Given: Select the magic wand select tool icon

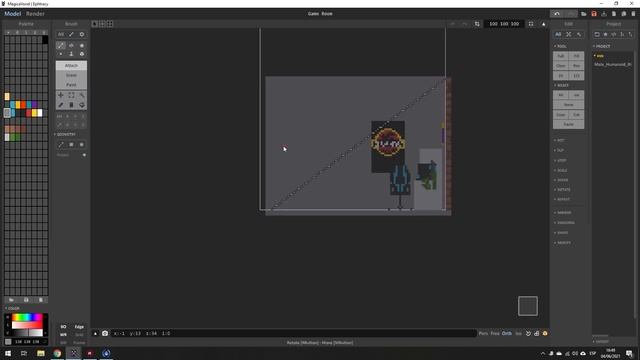Looking at the screenshot, I should click(x=82, y=95).
